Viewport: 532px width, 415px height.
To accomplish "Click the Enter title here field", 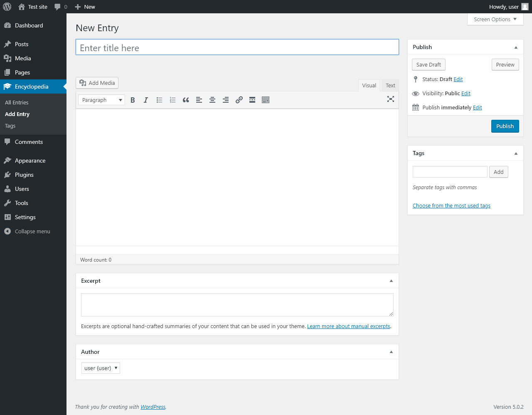I will coord(237,47).
